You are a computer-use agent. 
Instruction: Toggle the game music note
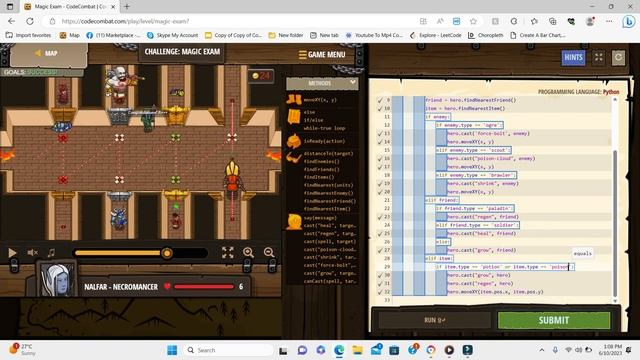tap(51, 253)
